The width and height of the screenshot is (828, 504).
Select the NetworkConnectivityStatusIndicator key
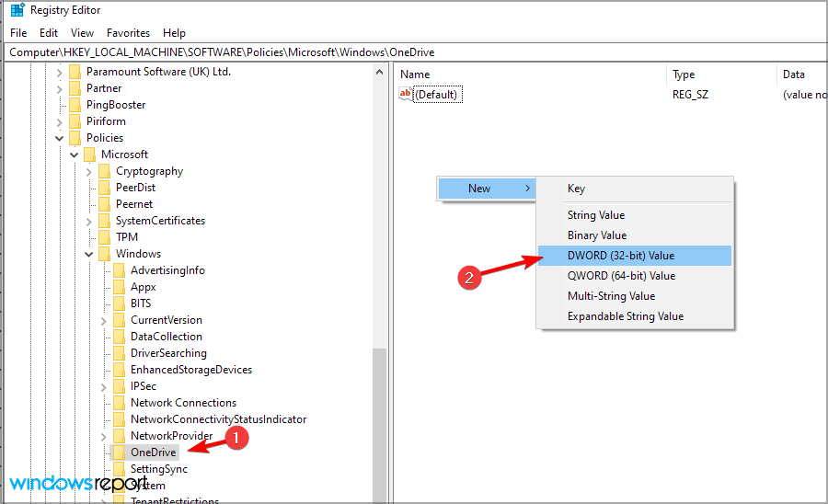coord(219,419)
